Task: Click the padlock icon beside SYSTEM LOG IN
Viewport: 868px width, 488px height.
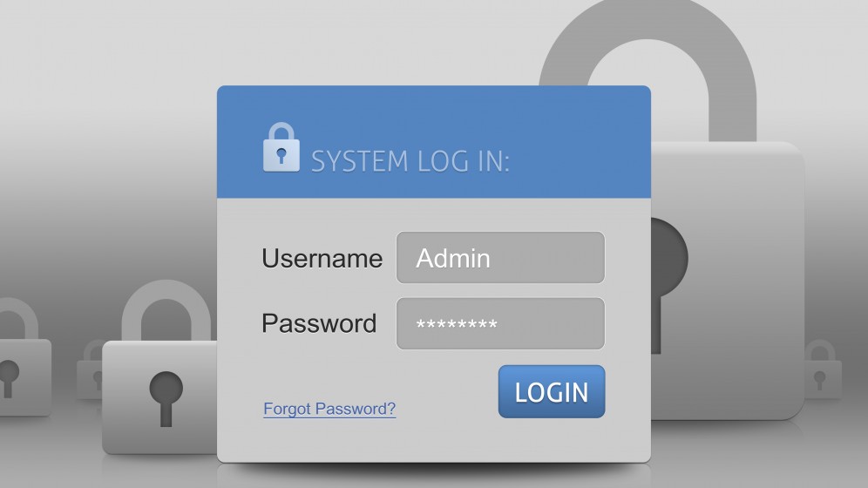Action: pos(281,147)
